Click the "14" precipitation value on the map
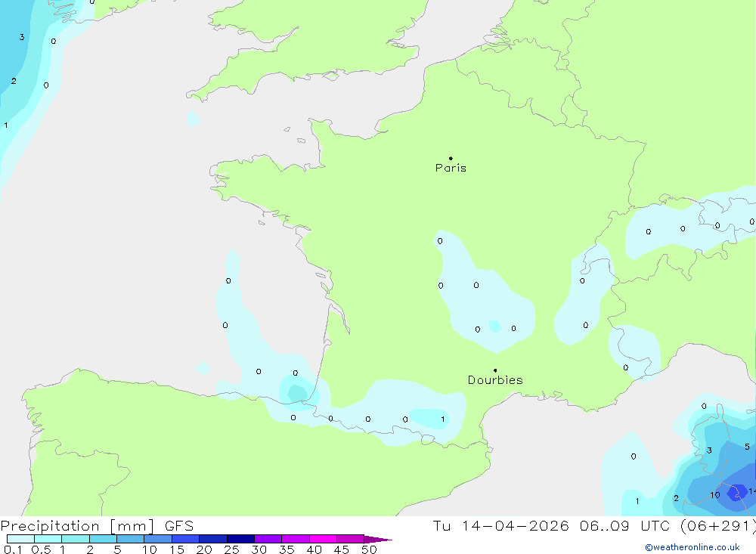The image size is (756, 554). (x=752, y=492)
